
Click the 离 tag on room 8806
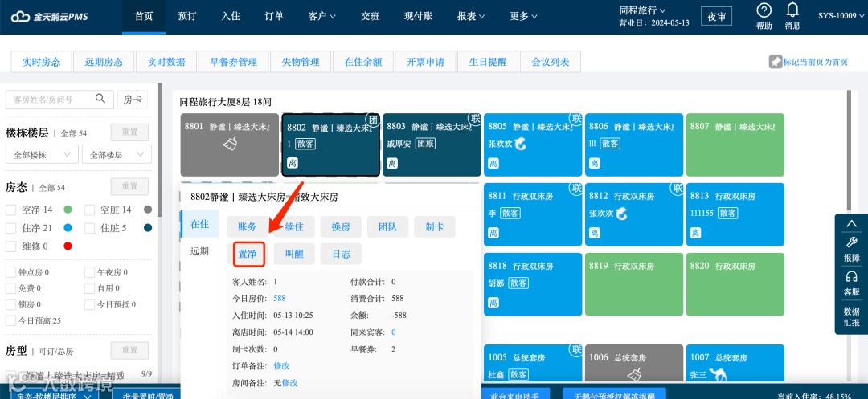point(594,164)
